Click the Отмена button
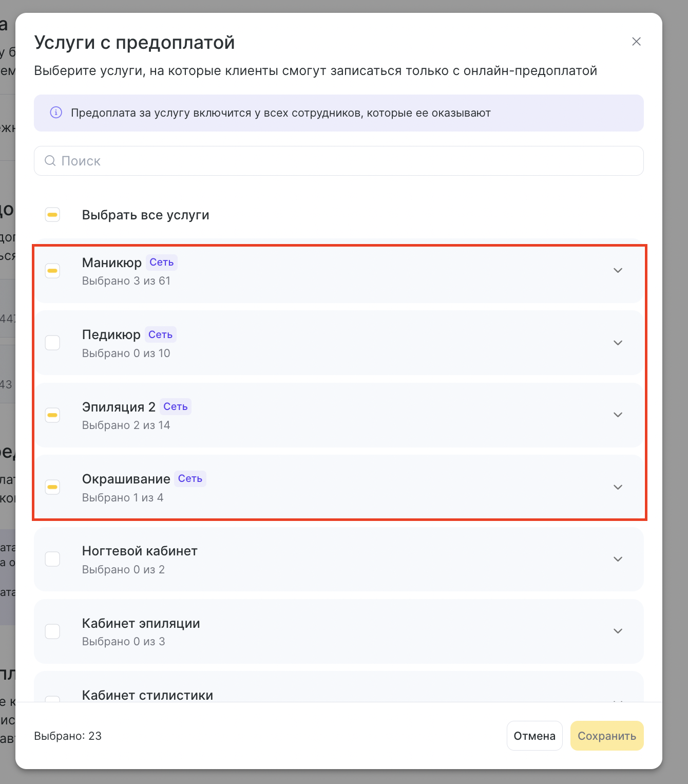The width and height of the screenshot is (688, 784). 534,736
